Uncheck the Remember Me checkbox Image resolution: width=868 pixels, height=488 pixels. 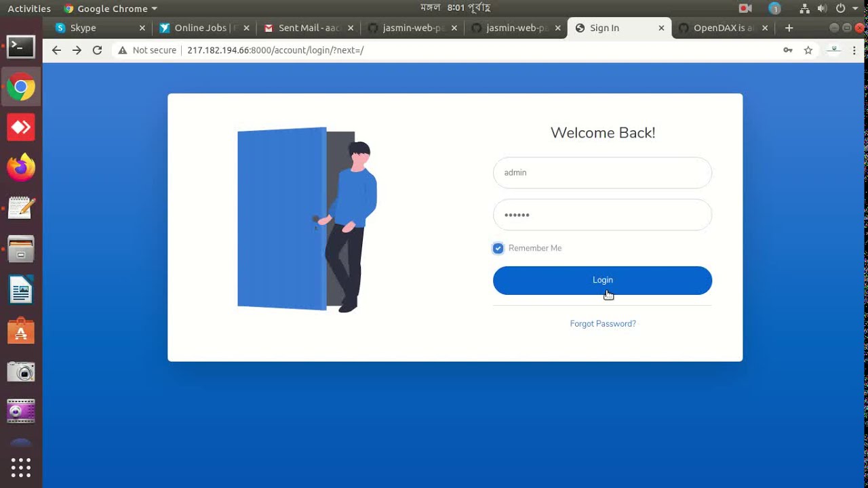(498, 248)
